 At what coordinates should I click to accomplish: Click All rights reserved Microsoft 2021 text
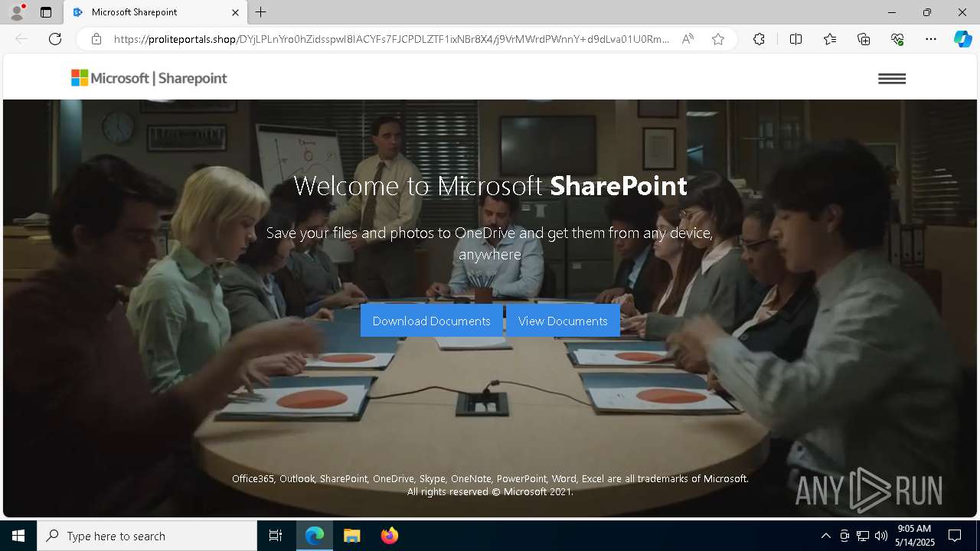click(x=490, y=491)
